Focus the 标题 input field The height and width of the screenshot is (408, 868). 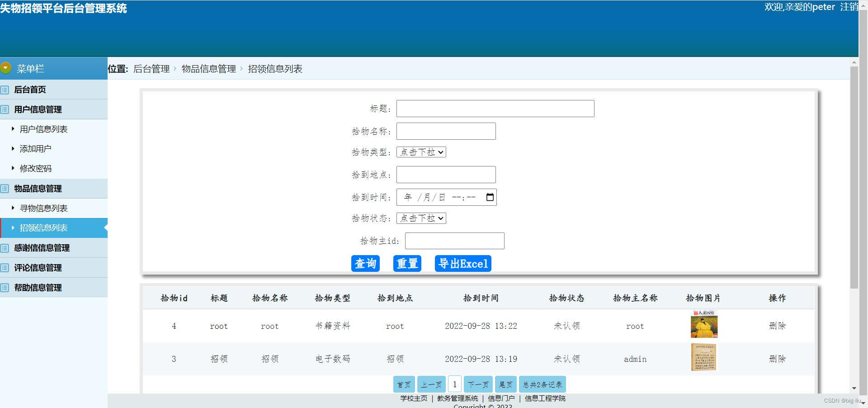click(x=495, y=109)
